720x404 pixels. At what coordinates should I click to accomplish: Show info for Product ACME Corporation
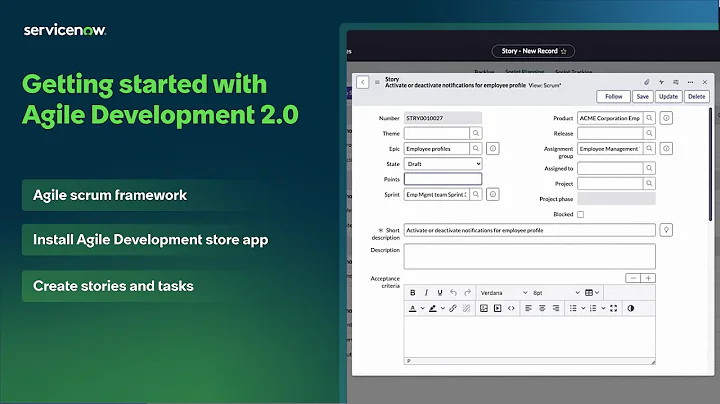coord(666,118)
